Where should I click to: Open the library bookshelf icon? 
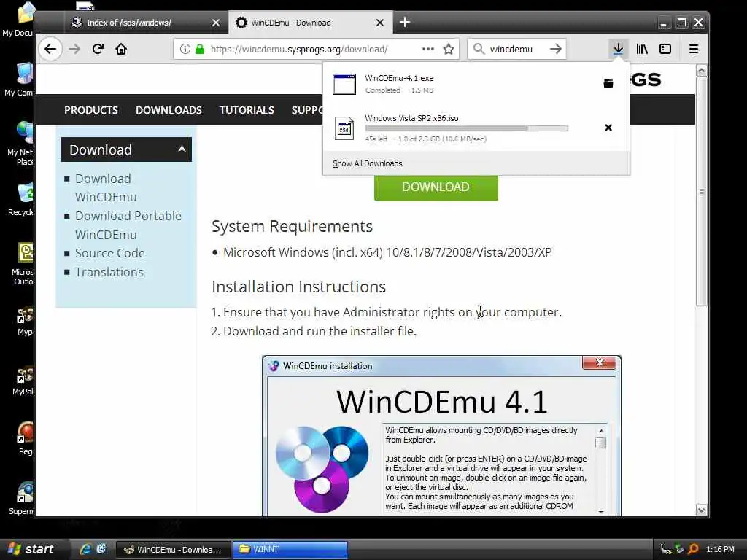[x=642, y=49]
